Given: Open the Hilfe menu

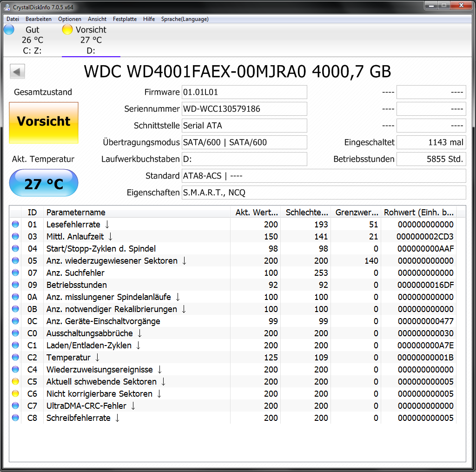Looking at the screenshot, I should point(149,19).
